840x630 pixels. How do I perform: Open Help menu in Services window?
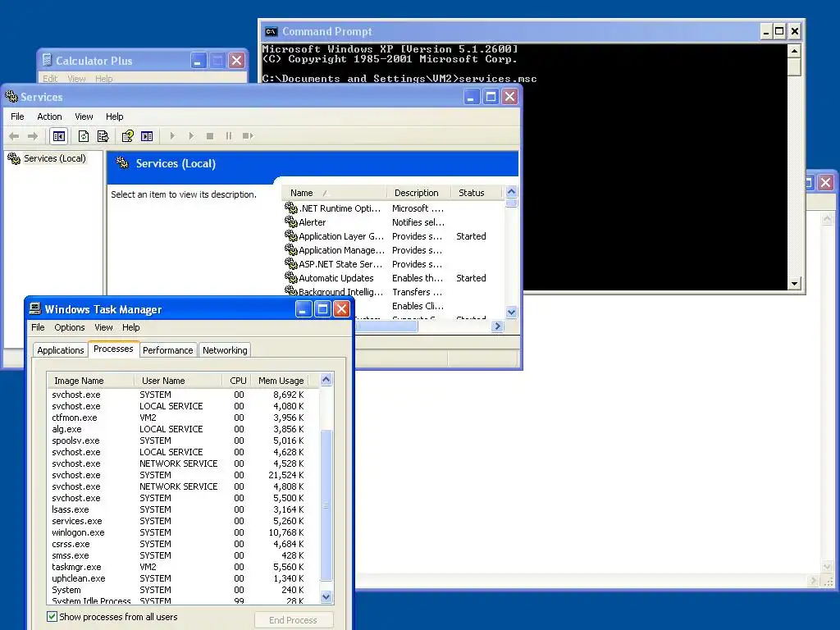[x=114, y=116]
